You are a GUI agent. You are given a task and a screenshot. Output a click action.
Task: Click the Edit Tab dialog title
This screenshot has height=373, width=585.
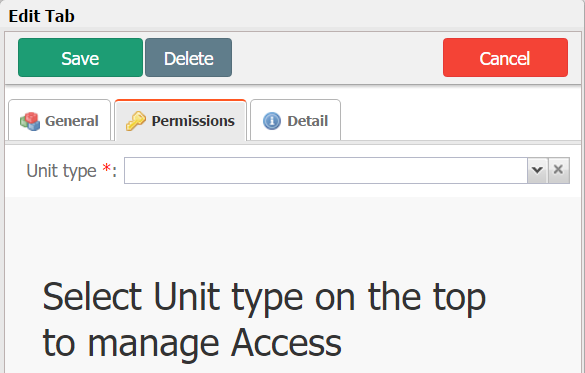41,16
